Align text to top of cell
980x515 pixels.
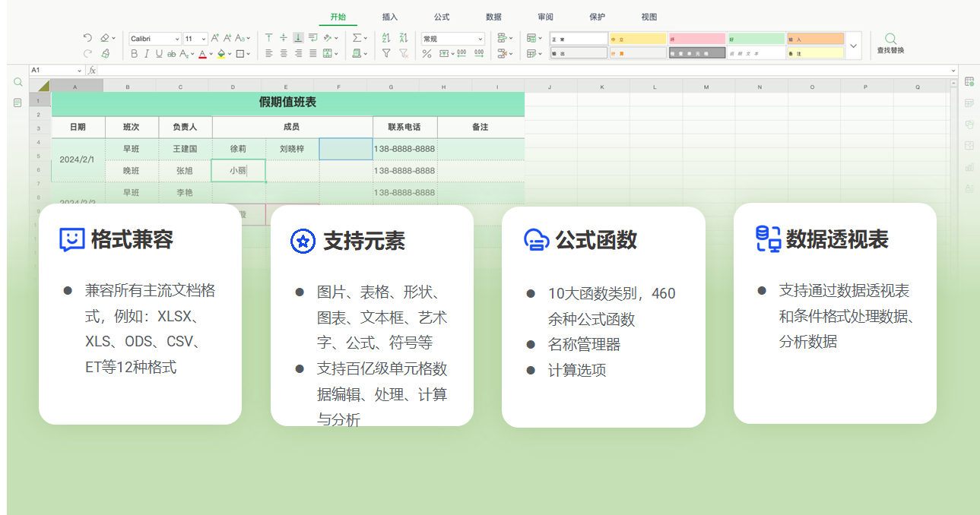pos(268,38)
